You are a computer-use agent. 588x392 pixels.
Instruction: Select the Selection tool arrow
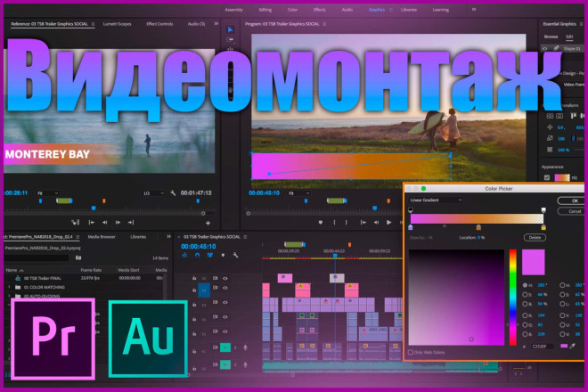click(x=230, y=29)
